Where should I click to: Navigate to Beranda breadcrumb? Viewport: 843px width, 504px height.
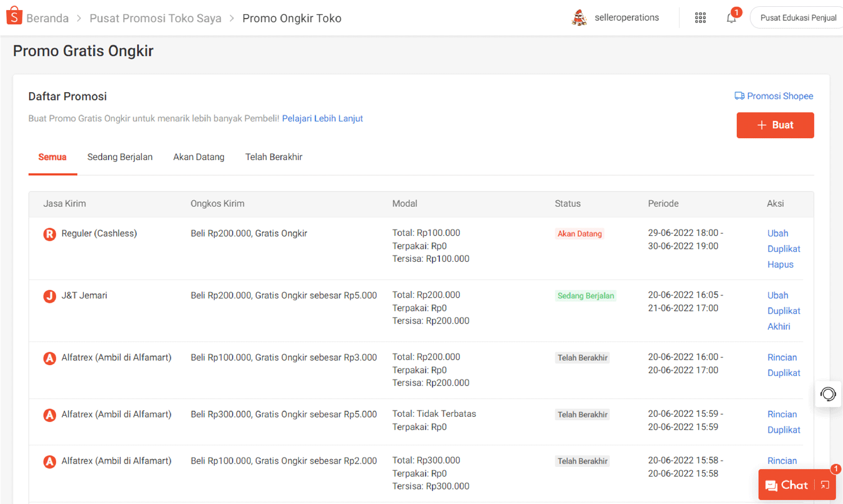tap(47, 19)
